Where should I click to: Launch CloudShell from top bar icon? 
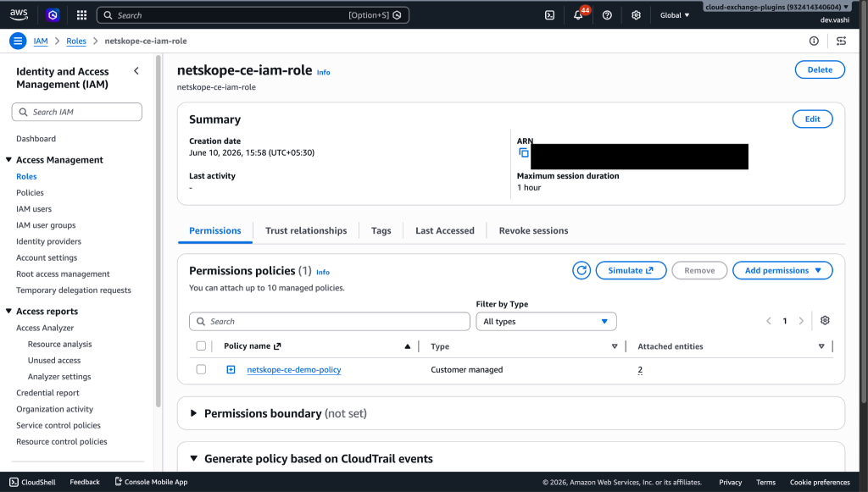(549, 15)
